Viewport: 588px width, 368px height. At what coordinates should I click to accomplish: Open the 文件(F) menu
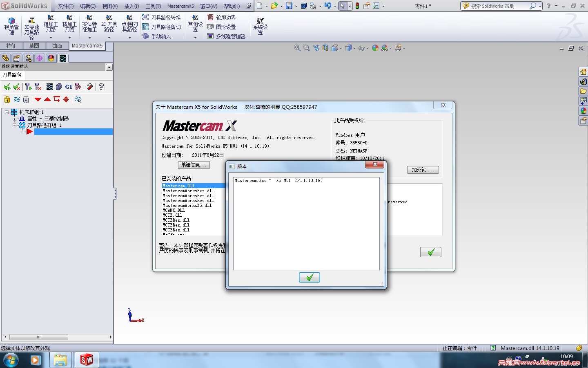tap(66, 6)
